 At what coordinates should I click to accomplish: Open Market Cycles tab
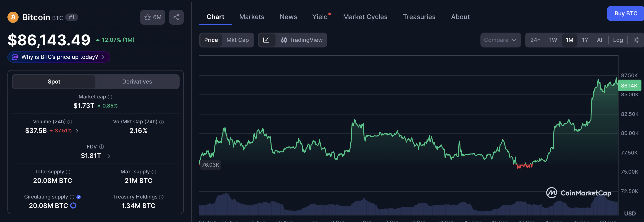(365, 17)
